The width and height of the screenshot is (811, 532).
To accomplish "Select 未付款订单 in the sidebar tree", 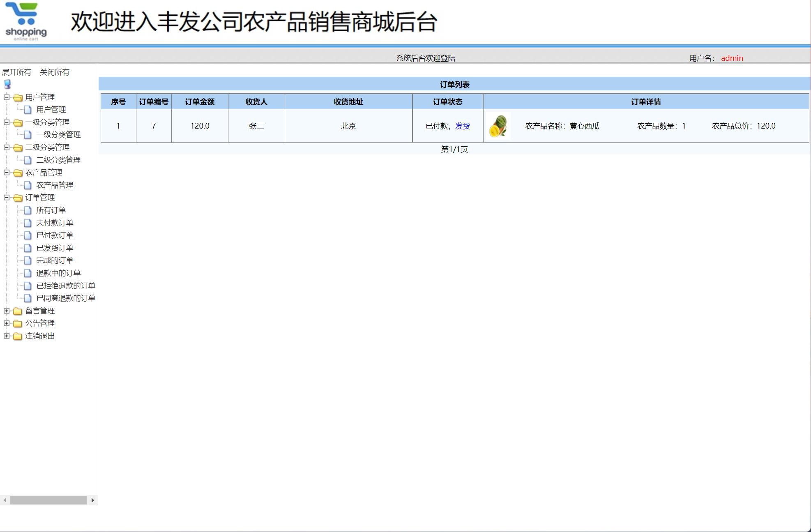I will [x=55, y=223].
